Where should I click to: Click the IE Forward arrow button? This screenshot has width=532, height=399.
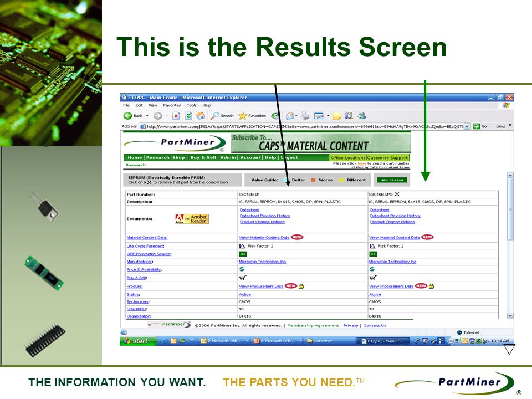(x=158, y=116)
